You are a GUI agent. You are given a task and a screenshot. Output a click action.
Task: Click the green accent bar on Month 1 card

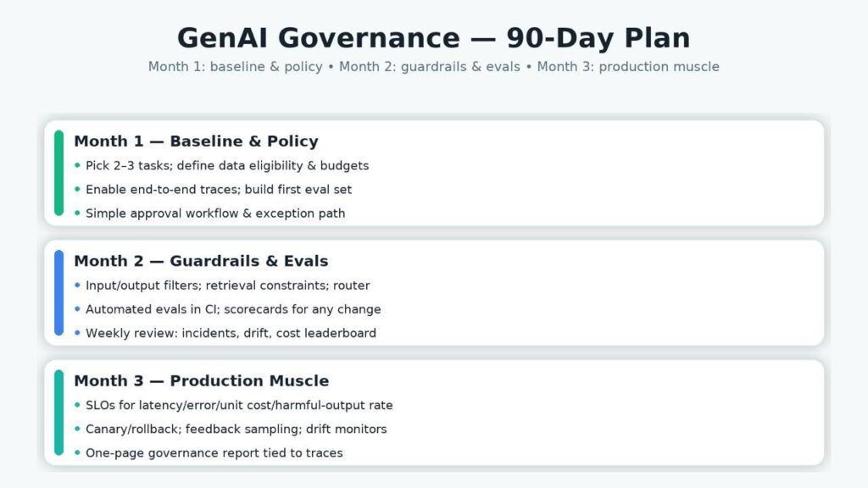pyautogui.click(x=58, y=173)
